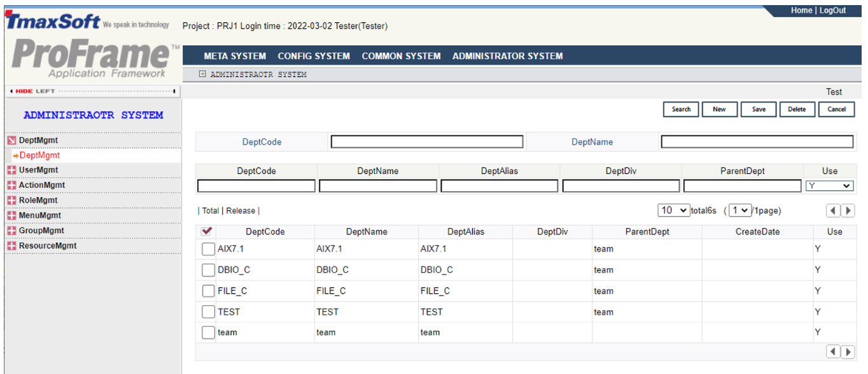The width and height of the screenshot is (868, 374).
Task: Expand the ADMINISTRAOTR SYSTEM breadcrumb node
Action: (x=202, y=74)
